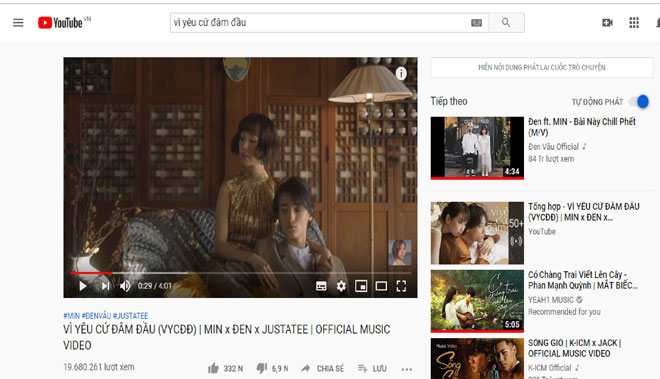
Task: Seek on the red video progress bar
Action: (x=240, y=273)
